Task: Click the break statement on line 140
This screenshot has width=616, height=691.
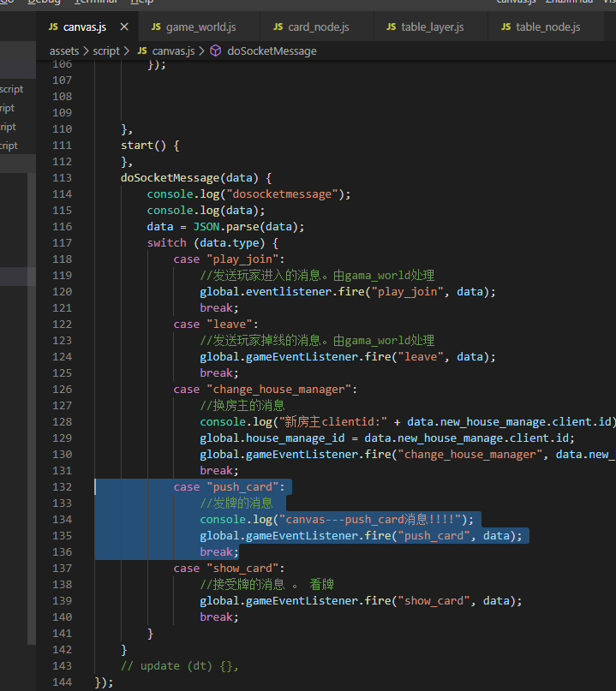Action: 219,617
